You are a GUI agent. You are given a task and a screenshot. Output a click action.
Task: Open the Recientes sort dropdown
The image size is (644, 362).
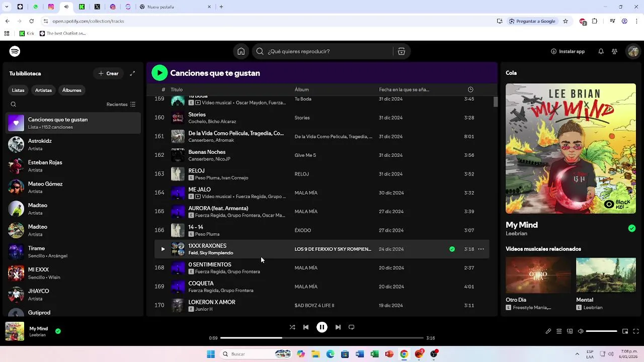pyautogui.click(x=121, y=105)
